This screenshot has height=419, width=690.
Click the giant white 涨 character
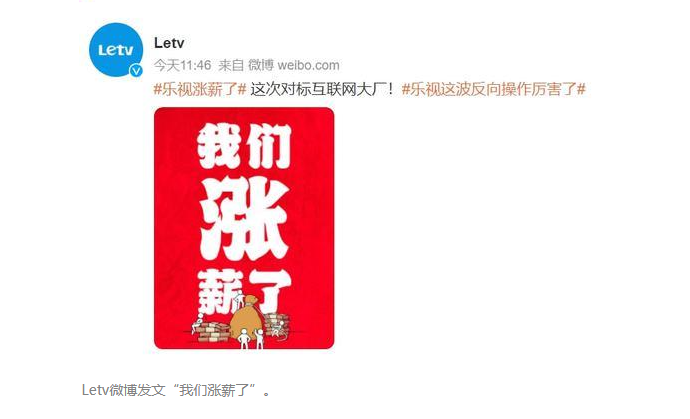coord(245,220)
